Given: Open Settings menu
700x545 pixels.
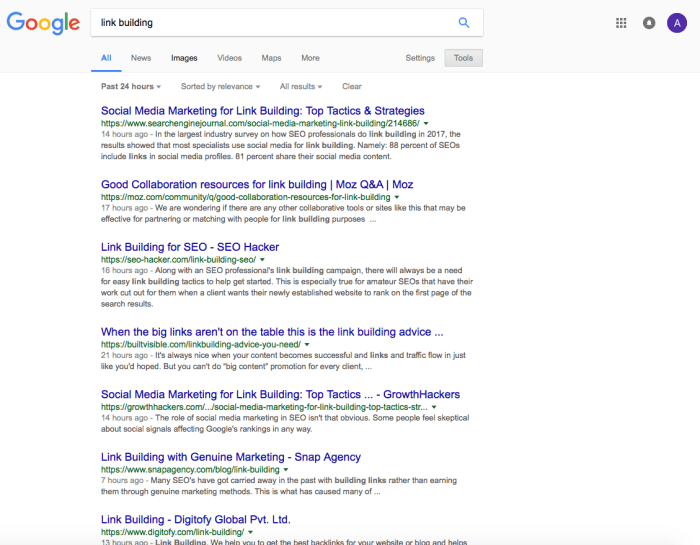Looking at the screenshot, I should point(420,58).
